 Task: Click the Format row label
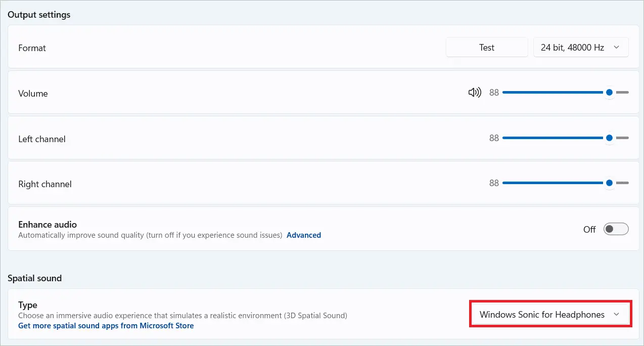[x=32, y=48]
